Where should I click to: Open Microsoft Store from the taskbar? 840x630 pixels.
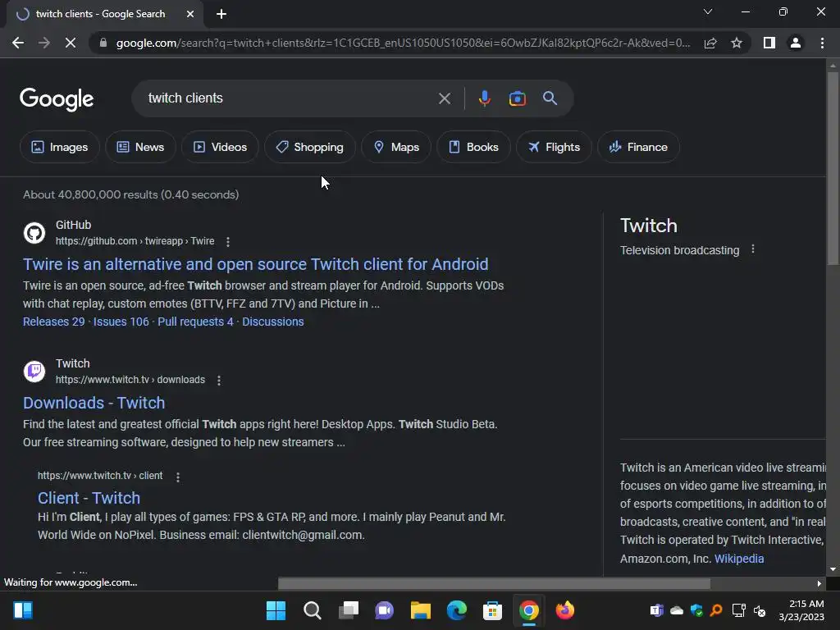(492, 610)
